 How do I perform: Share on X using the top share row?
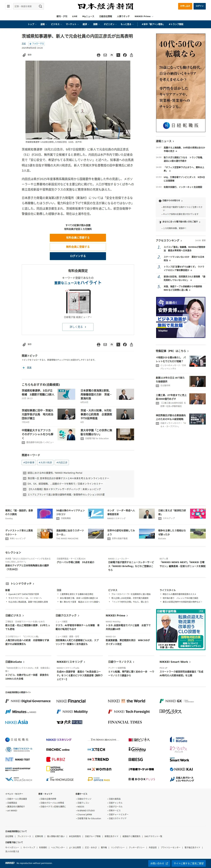(118, 55)
